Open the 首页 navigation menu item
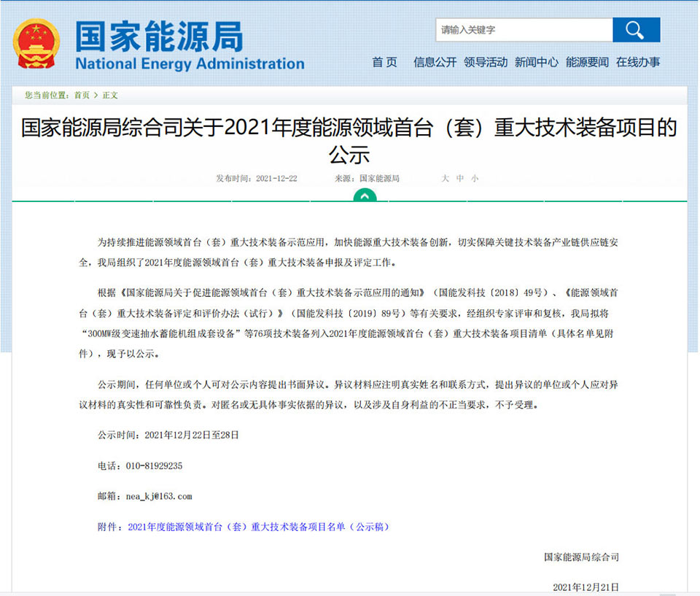 point(384,62)
